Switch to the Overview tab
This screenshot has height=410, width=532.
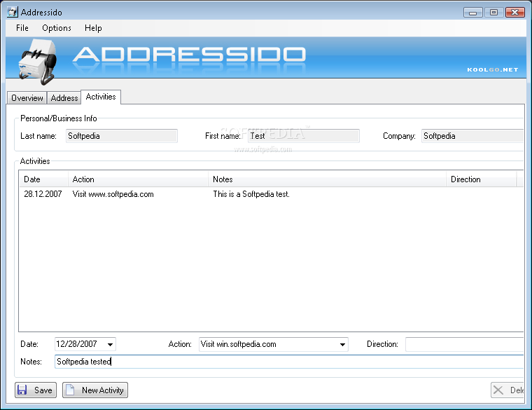pyautogui.click(x=27, y=98)
